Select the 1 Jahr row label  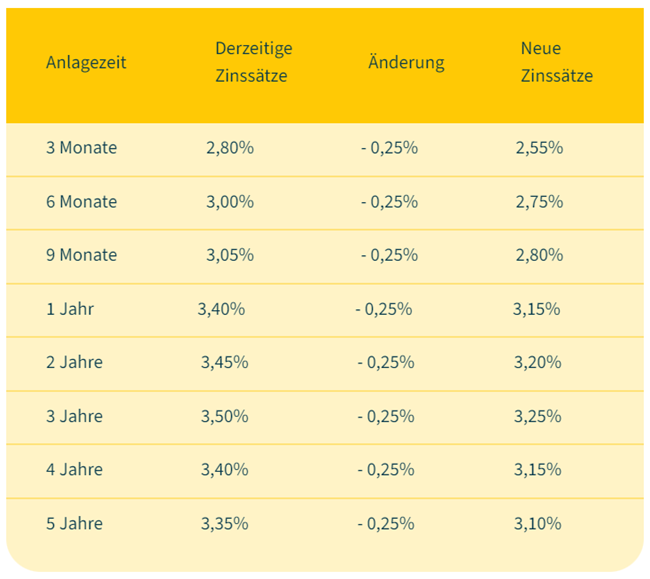tap(70, 309)
